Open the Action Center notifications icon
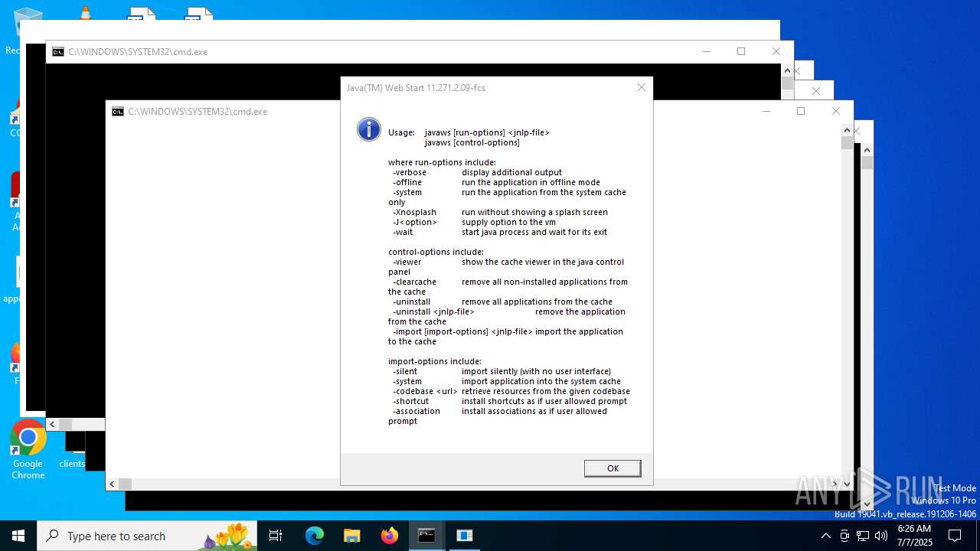980x551 pixels. (x=955, y=536)
